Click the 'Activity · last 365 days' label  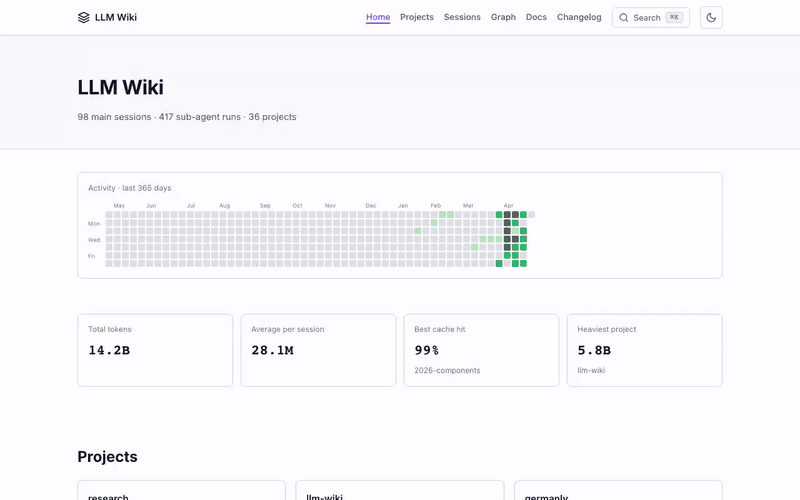point(130,188)
